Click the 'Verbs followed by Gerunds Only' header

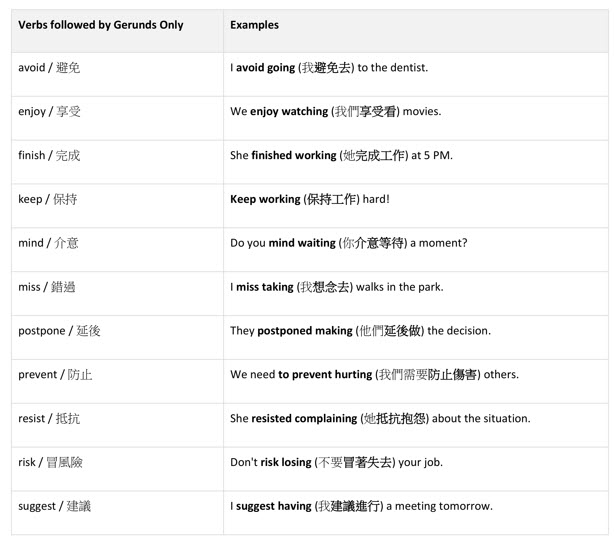tap(101, 25)
